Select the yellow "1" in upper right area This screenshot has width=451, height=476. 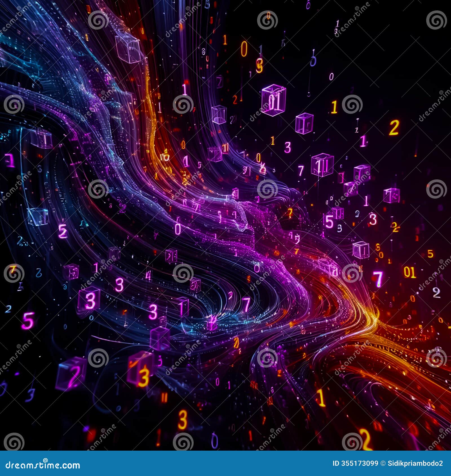334,107
